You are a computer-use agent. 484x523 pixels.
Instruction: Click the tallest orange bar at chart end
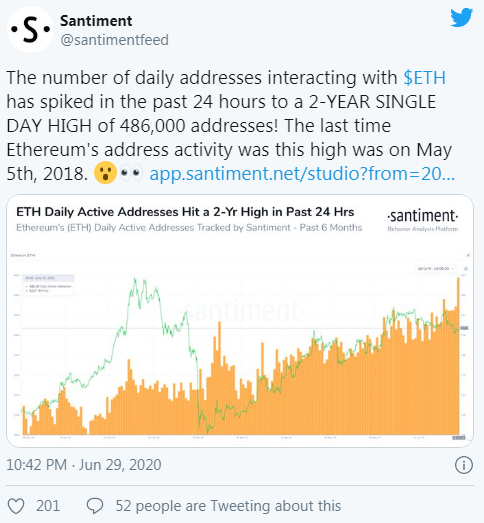pos(458,356)
